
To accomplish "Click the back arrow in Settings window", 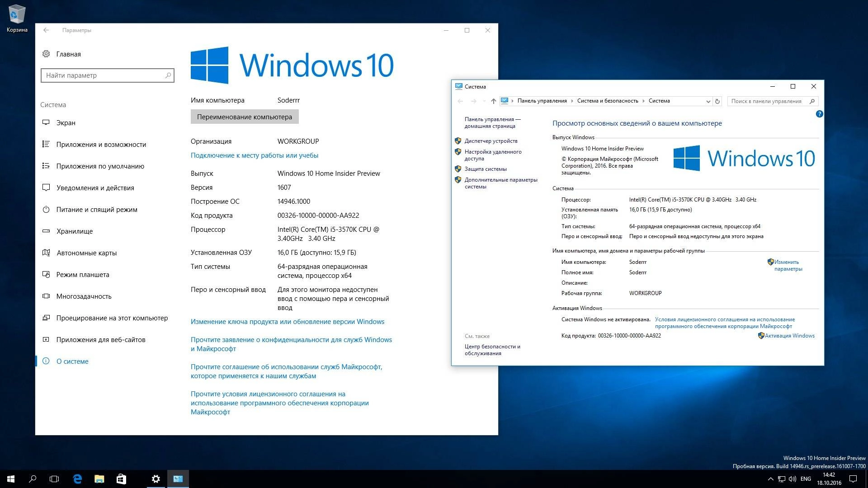I will click(x=46, y=30).
